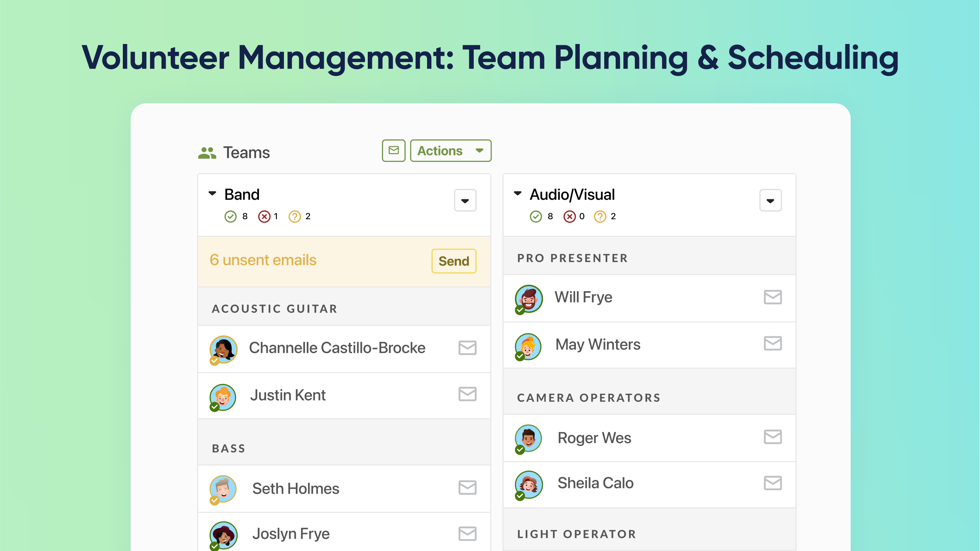Screen dimensions: 980x551
Task: Click the envelope icon next to Justin Kent
Action: click(467, 395)
